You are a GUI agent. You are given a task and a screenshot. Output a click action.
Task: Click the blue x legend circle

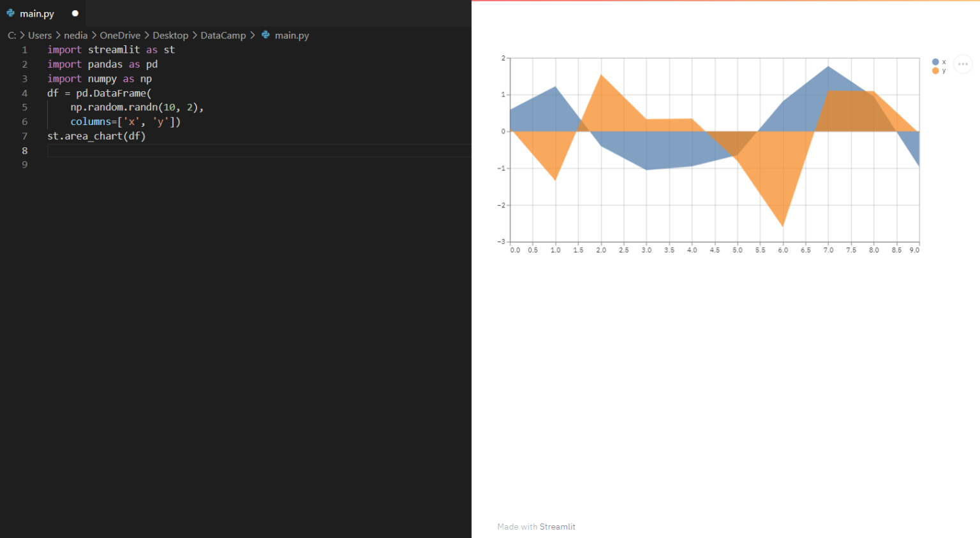[935, 62]
